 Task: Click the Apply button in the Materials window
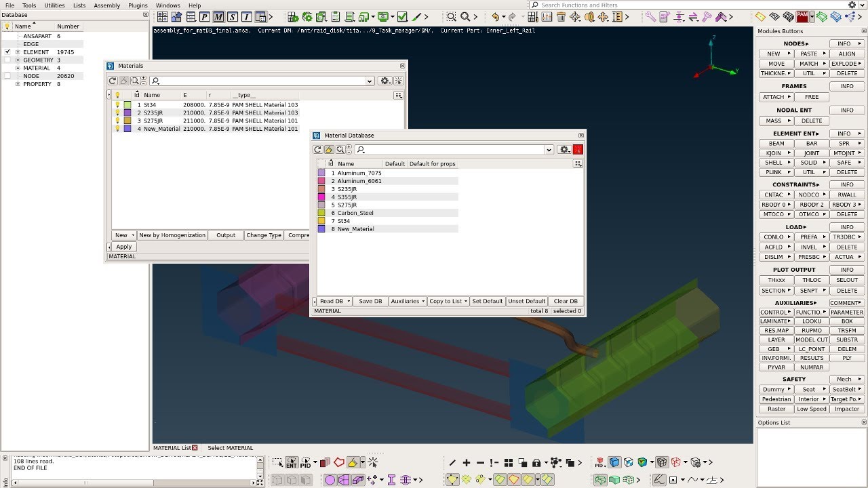click(x=123, y=247)
